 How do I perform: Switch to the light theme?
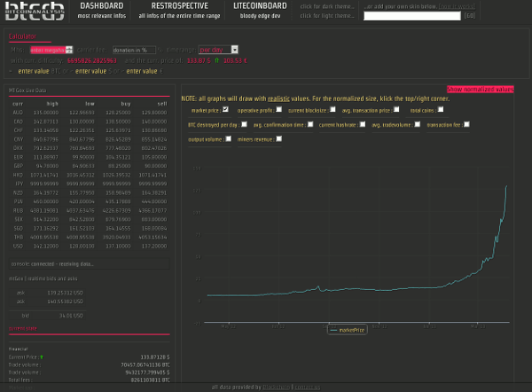coord(327,16)
